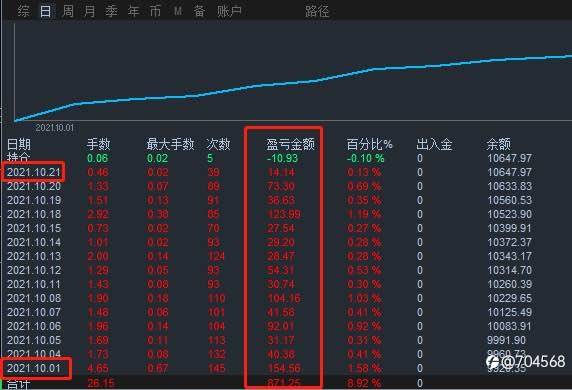This screenshot has height=390, width=572.
Task: Select the 2021.10.01 date in the table
Action: click(x=34, y=368)
